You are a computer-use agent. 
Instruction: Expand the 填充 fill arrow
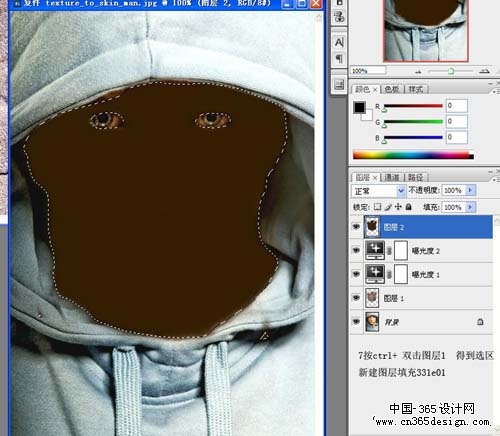pos(470,207)
